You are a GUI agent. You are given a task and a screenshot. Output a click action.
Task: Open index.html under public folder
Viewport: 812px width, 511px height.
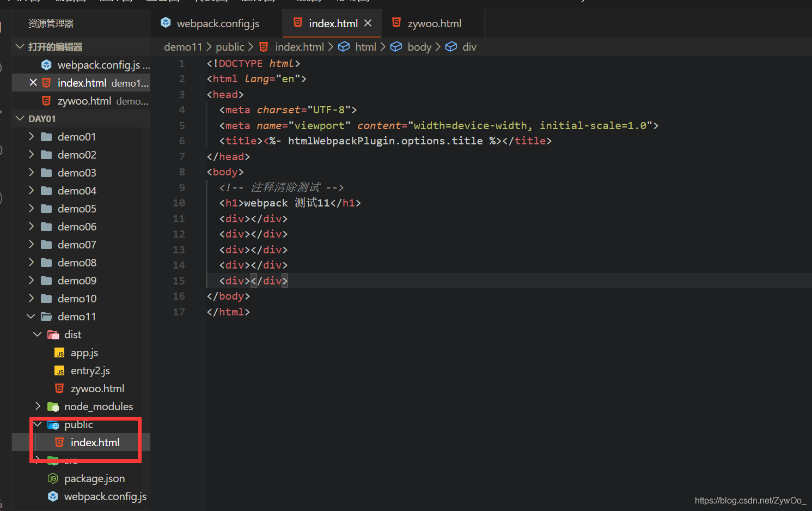click(x=95, y=442)
